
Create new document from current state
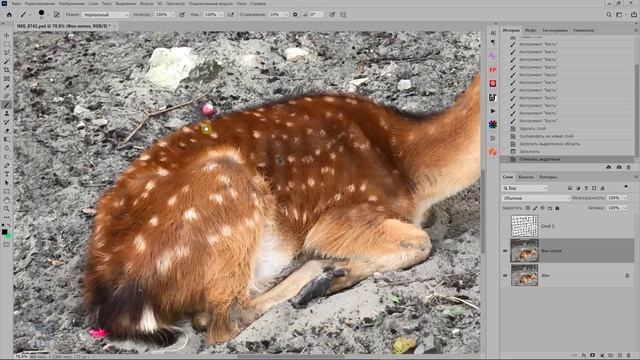pos(609,167)
